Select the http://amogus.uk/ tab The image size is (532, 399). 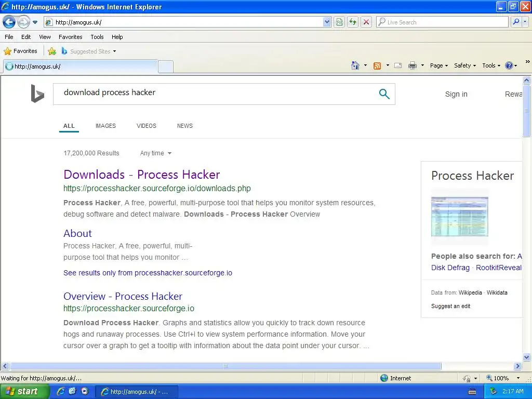coord(81,66)
